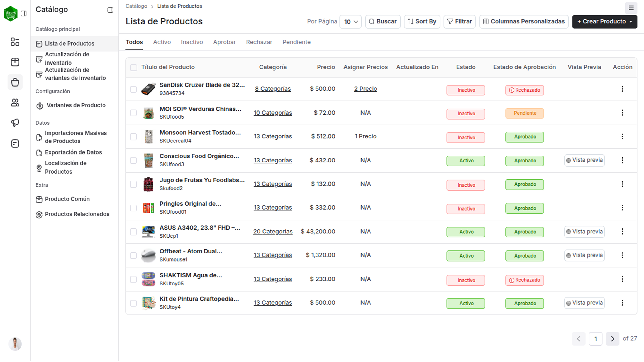
Task: Check the Jugo de Frutas checkbox
Action: pos(133,184)
